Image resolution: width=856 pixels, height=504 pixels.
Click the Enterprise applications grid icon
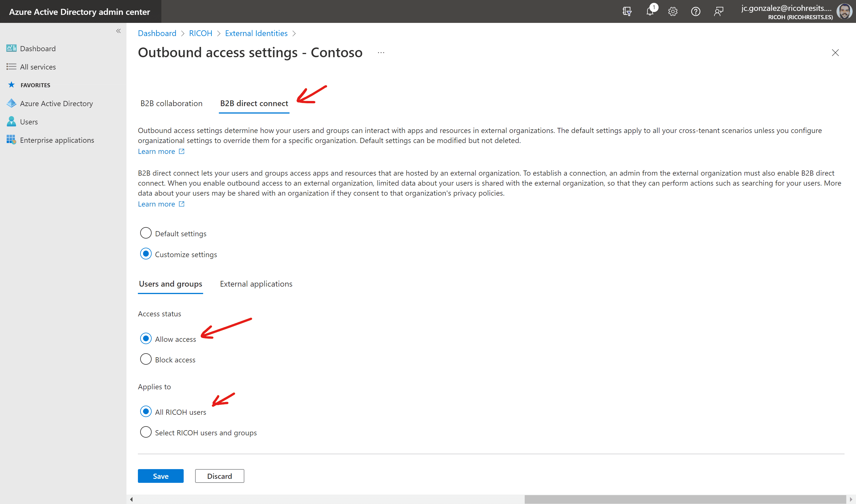[x=11, y=140]
